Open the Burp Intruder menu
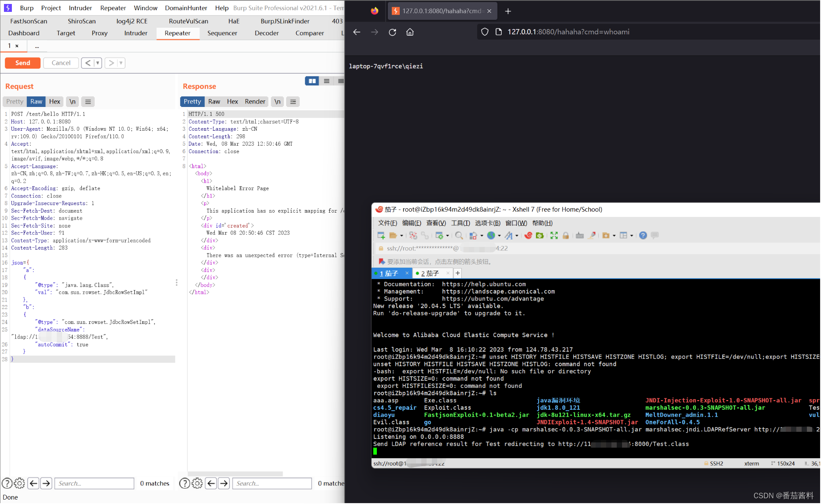The height and width of the screenshot is (504, 821). 80,8
